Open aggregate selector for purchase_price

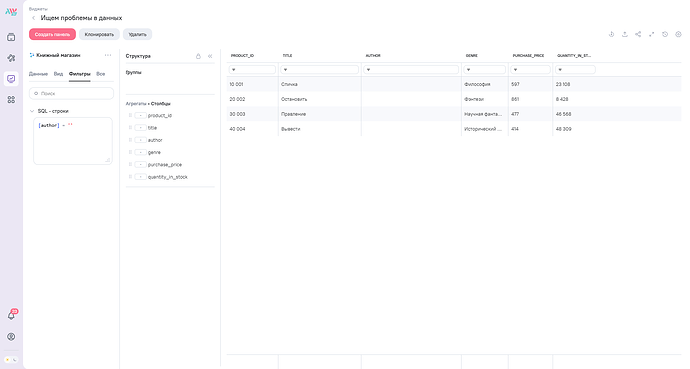[140, 164]
